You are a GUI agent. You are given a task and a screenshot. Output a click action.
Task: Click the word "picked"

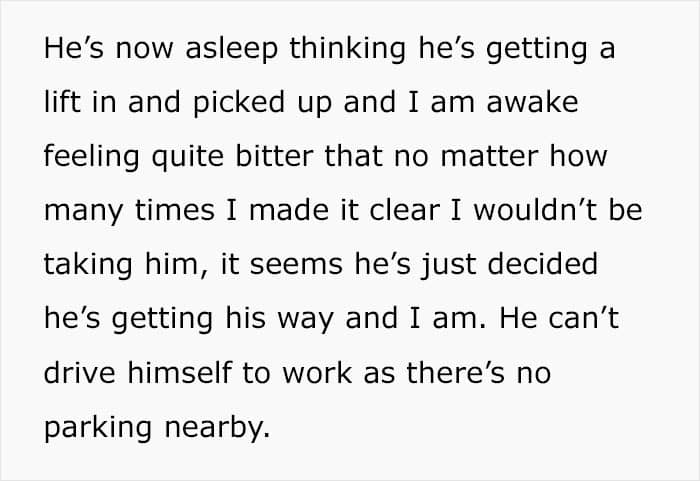pos(239,103)
